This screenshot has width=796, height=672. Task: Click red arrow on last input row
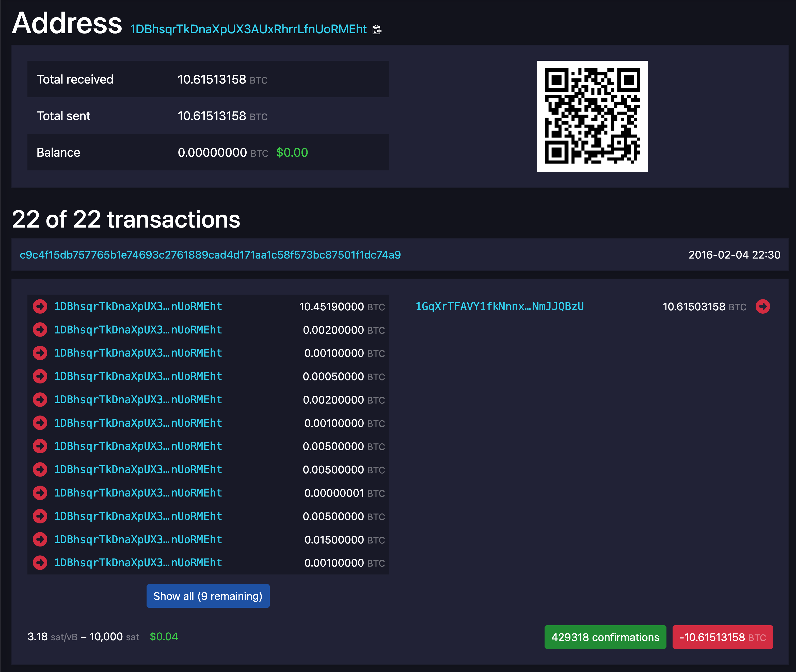pyautogui.click(x=40, y=563)
